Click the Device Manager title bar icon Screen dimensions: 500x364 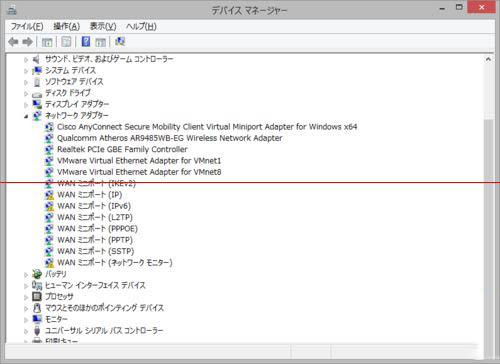coord(12,10)
